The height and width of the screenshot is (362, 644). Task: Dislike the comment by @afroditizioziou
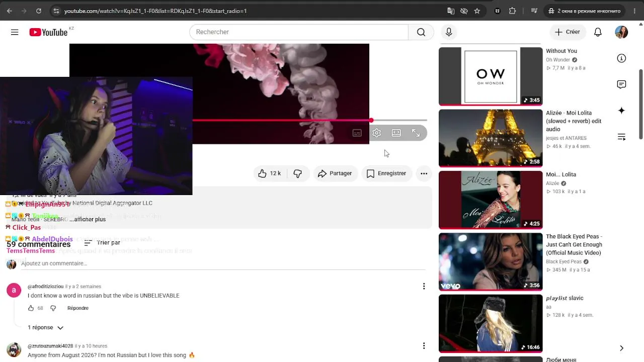pos(53,308)
